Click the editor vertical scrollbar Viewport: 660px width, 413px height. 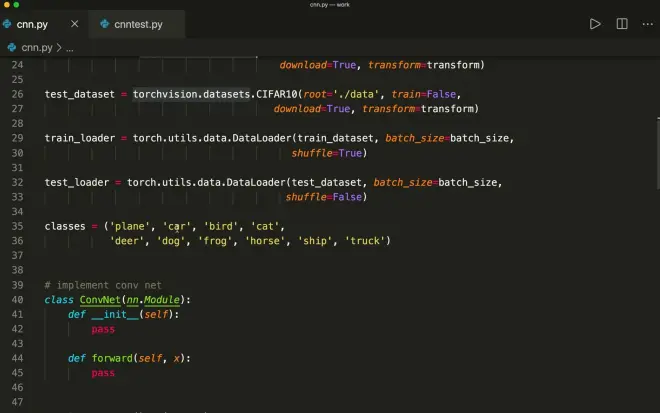(657, 153)
